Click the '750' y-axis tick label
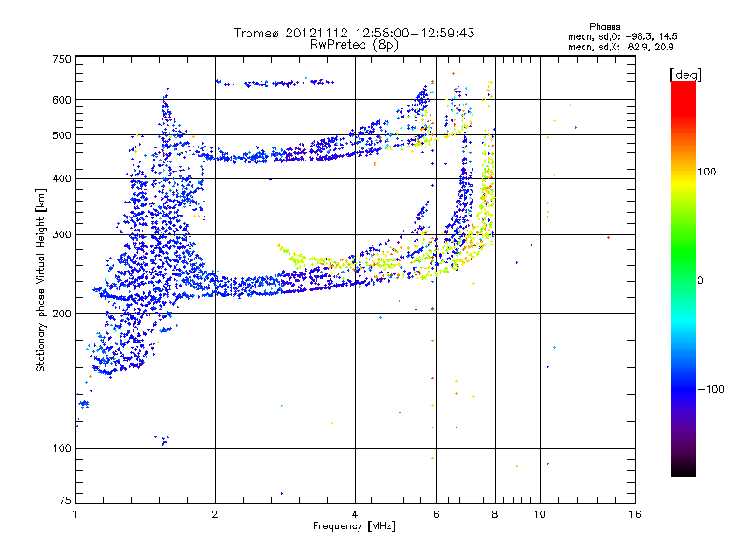 point(62,59)
